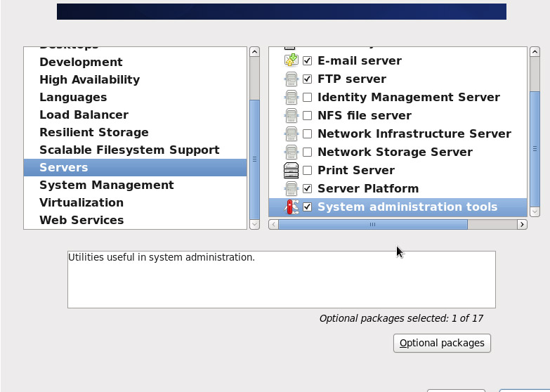Uncheck System administration tools checkbox

coord(307,207)
